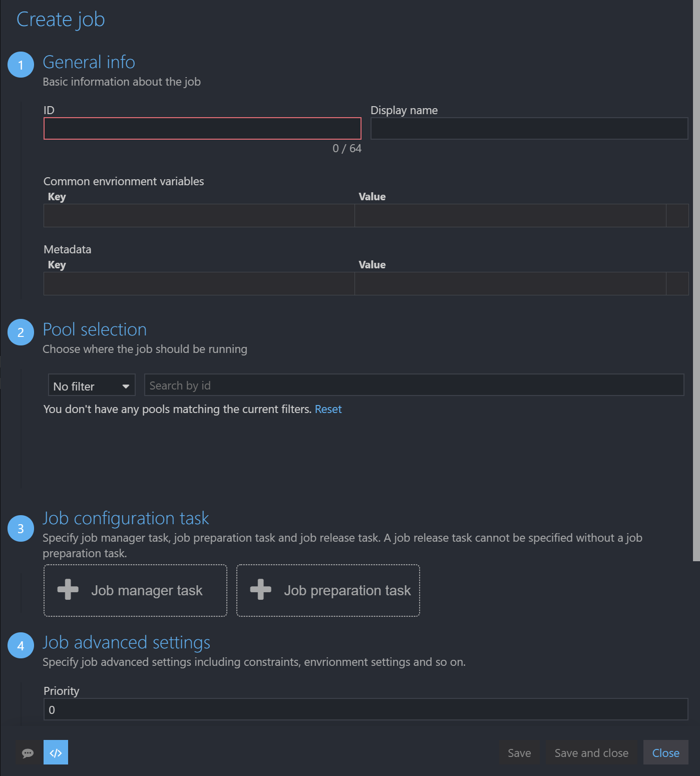Select the step 3 circle beside Job configuration task
Image resolution: width=700 pixels, height=776 pixels.
[21, 528]
